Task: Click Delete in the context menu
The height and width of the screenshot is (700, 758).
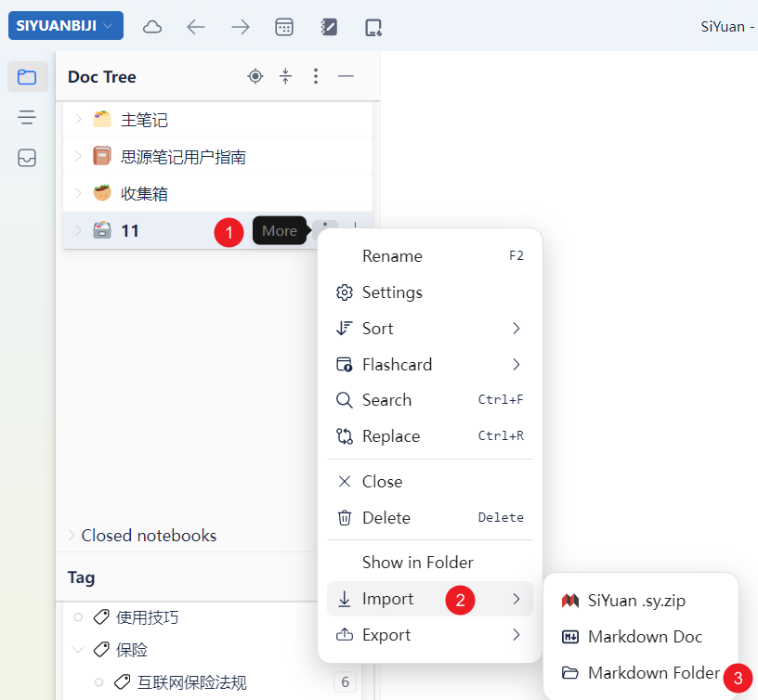Action: [x=386, y=518]
